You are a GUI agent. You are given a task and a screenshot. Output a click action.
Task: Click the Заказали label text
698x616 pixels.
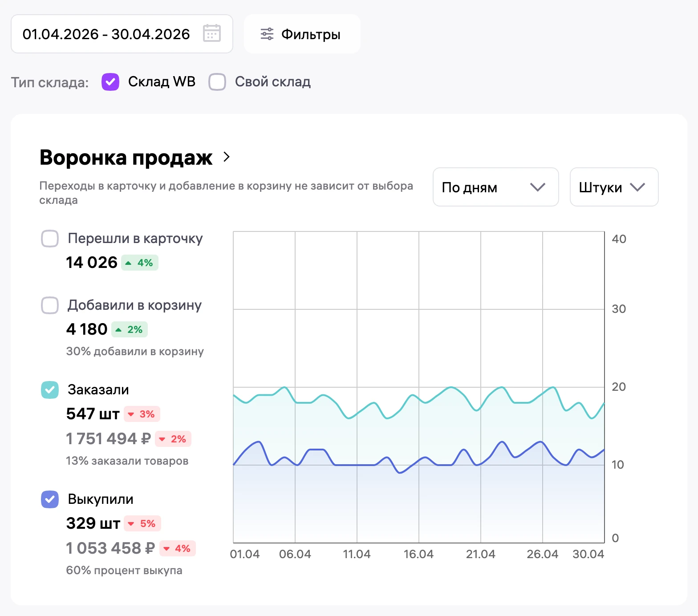(x=98, y=390)
